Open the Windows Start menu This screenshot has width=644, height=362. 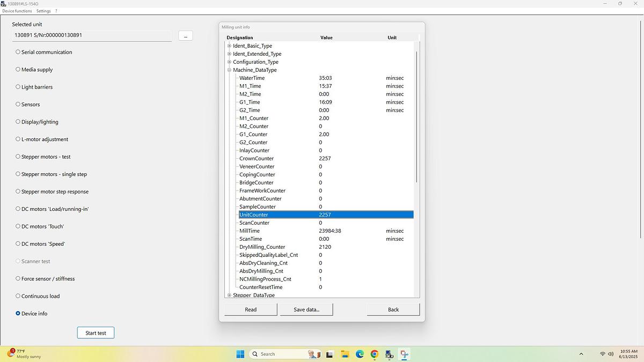click(240, 354)
